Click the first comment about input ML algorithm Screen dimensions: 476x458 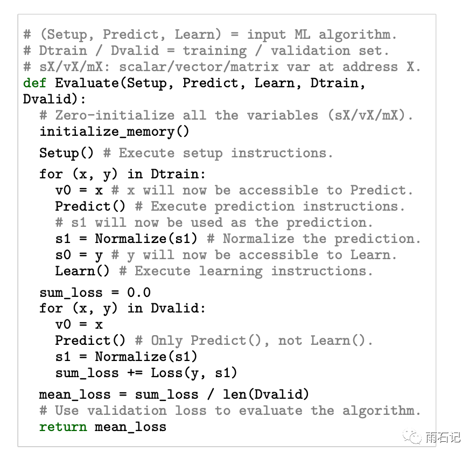(x=210, y=34)
